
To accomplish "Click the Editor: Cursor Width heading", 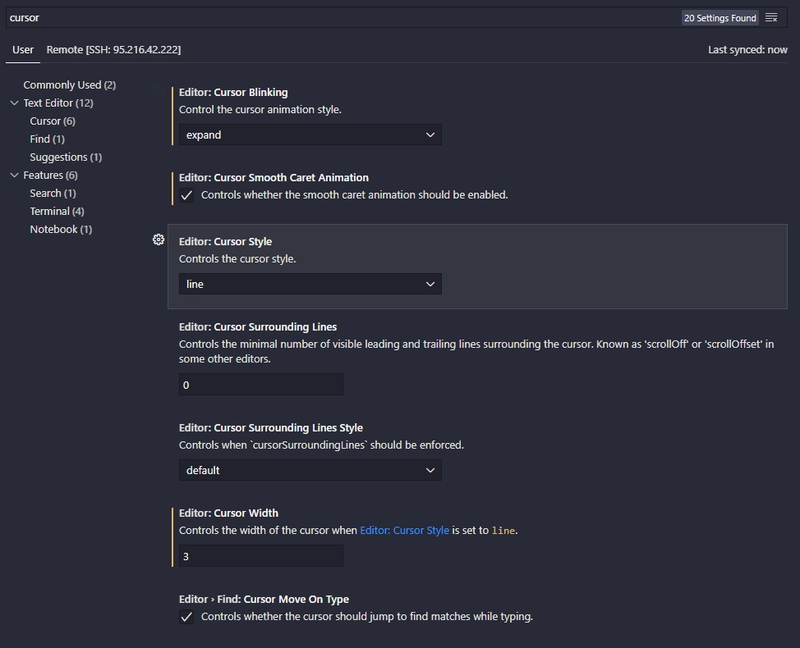I will click(229, 513).
